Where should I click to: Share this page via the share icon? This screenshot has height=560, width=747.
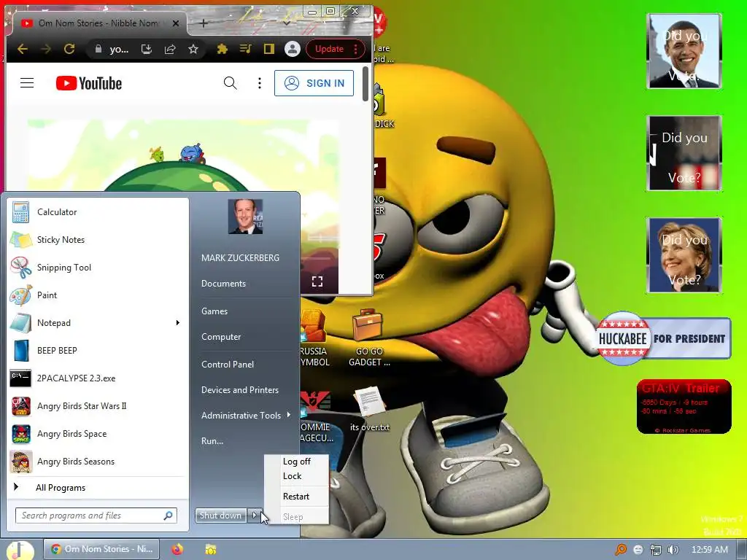pyautogui.click(x=170, y=49)
